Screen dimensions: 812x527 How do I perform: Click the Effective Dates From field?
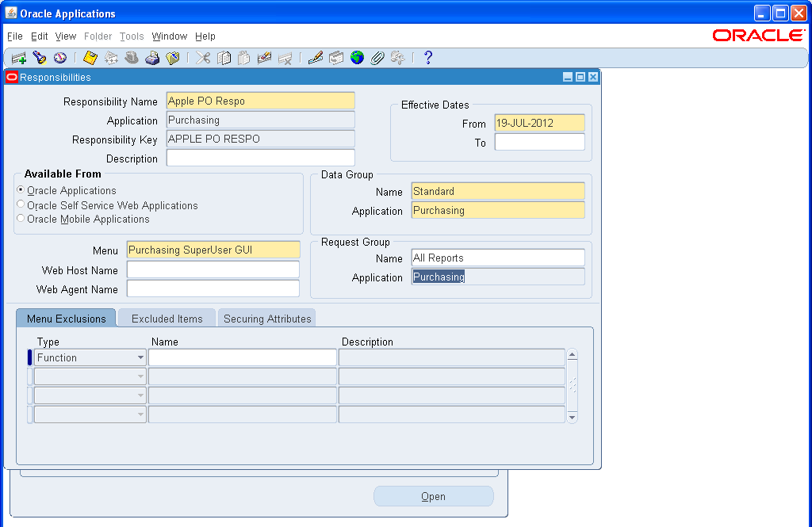point(539,123)
